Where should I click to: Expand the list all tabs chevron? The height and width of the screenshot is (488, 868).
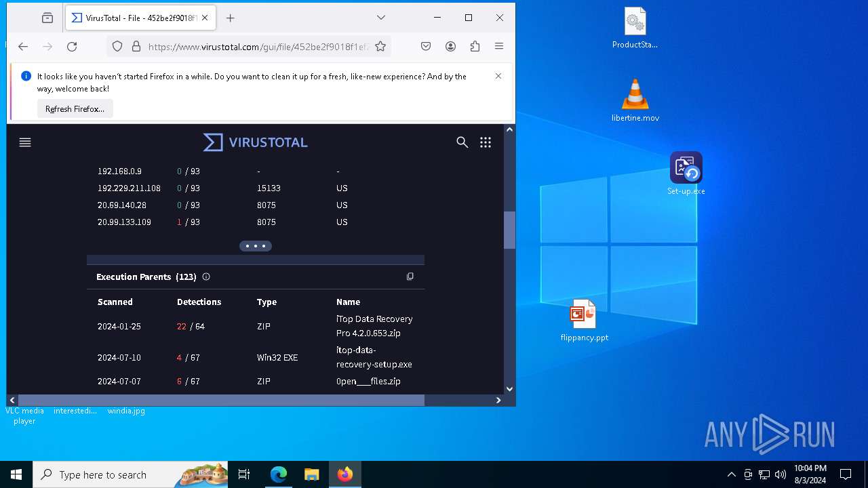[x=381, y=18]
